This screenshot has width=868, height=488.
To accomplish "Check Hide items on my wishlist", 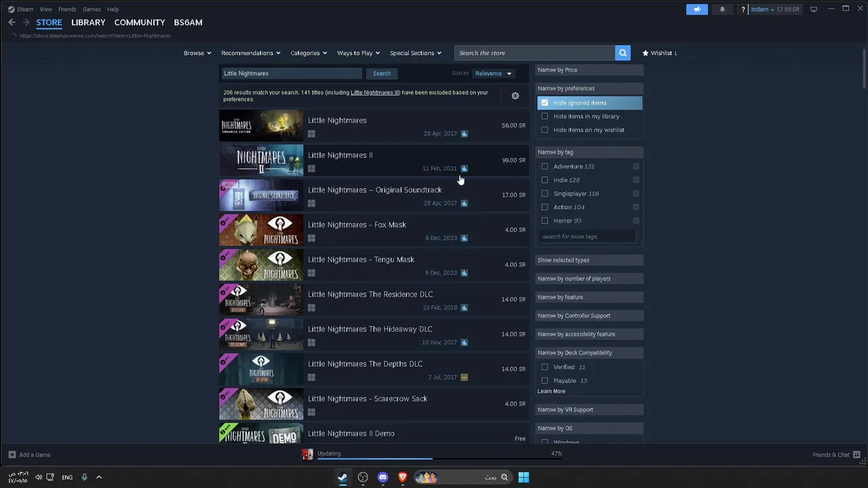I will pos(545,130).
